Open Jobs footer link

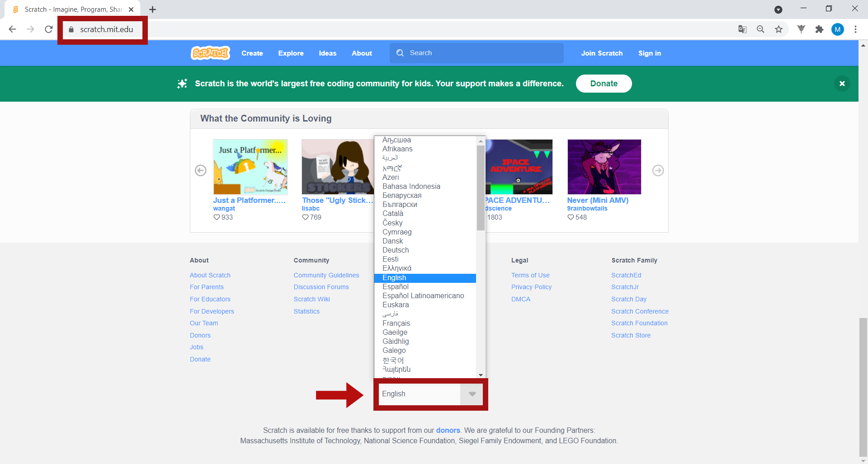click(197, 347)
